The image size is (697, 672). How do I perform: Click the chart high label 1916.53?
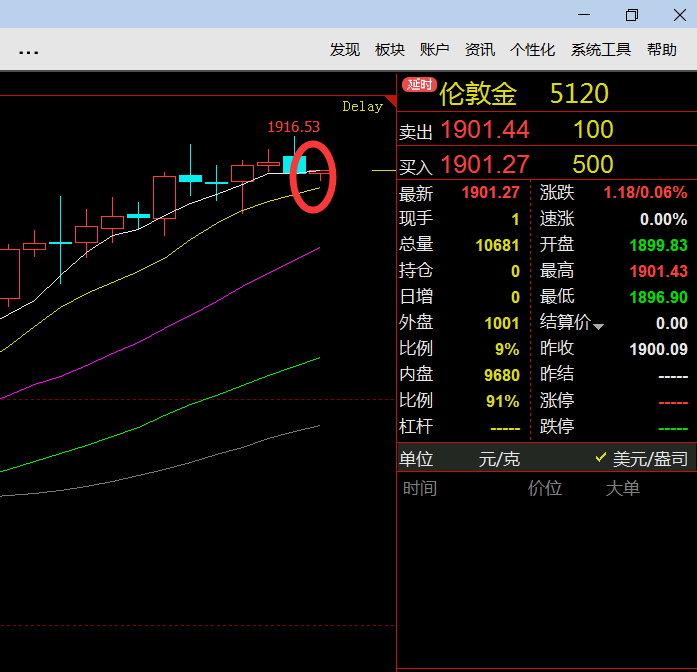pyautogui.click(x=293, y=127)
